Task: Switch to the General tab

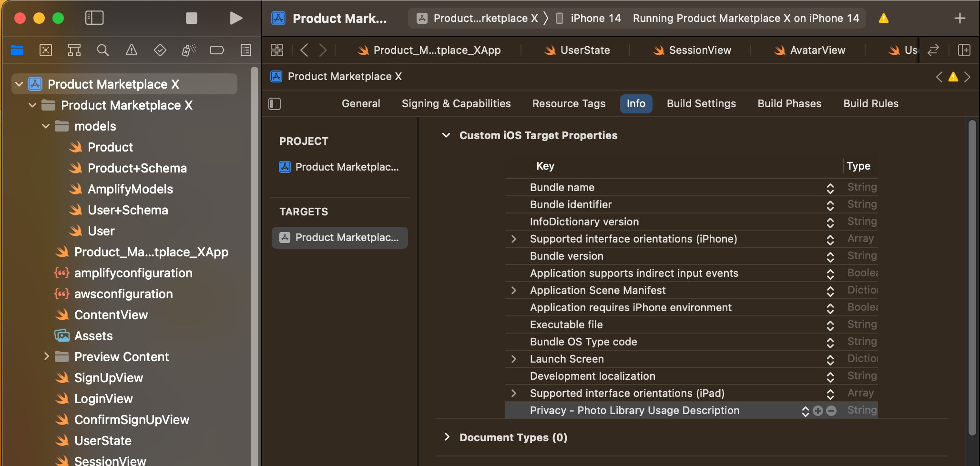Action: pyautogui.click(x=361, y=104)
